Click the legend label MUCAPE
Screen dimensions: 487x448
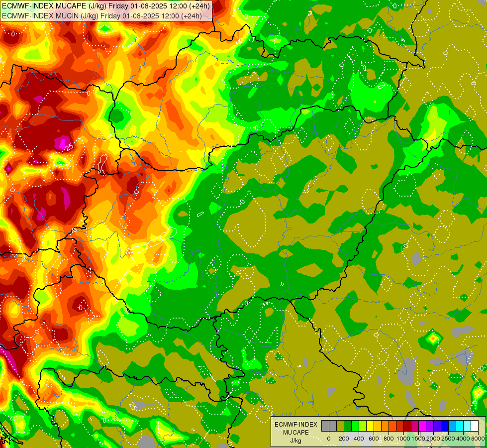(296, 433)
